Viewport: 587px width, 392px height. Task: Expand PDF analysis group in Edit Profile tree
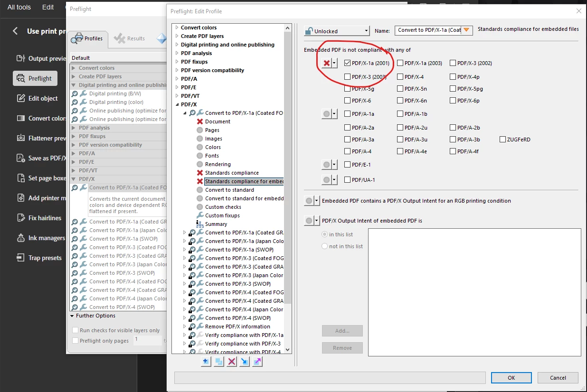tap(177, 53)
